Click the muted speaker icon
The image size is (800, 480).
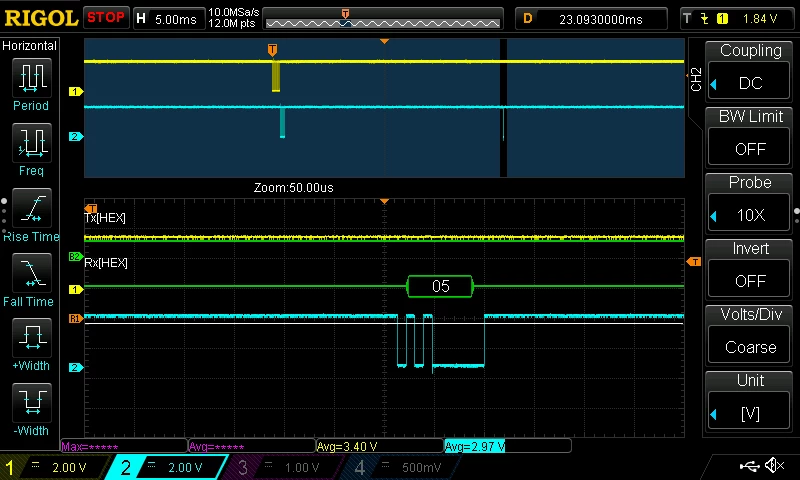774,466
